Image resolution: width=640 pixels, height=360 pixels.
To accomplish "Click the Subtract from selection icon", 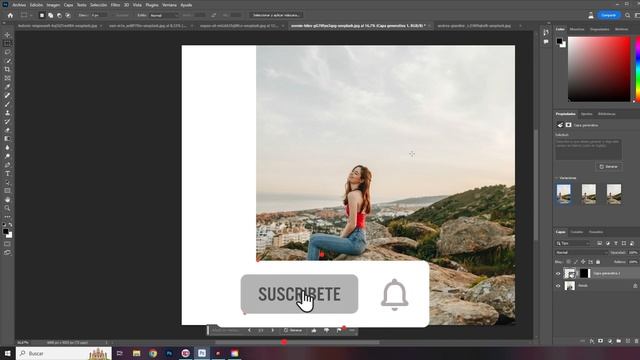I will tap(59, 15).
